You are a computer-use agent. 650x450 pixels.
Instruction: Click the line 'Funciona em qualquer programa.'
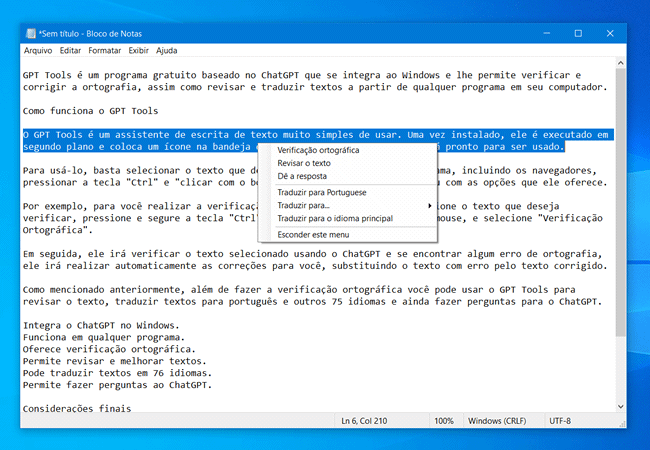[x=104, y=337]
